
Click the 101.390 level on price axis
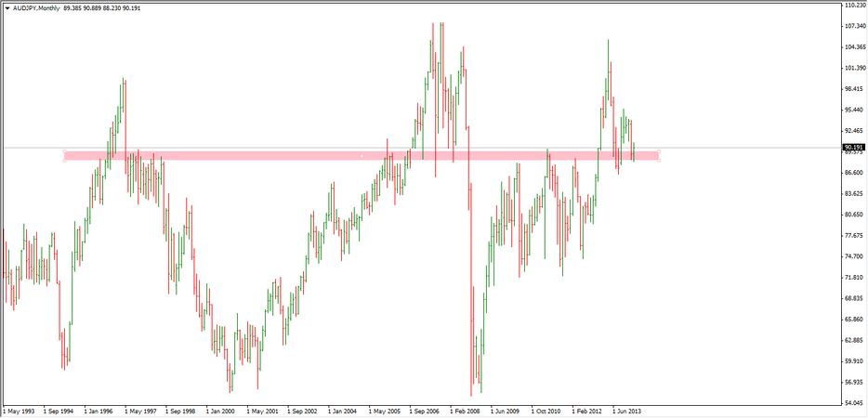tap(853, 68)
